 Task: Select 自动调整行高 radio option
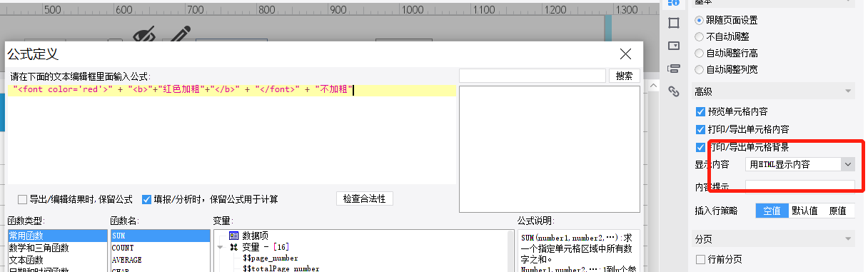pyautogui.click(x=699, y=53)
